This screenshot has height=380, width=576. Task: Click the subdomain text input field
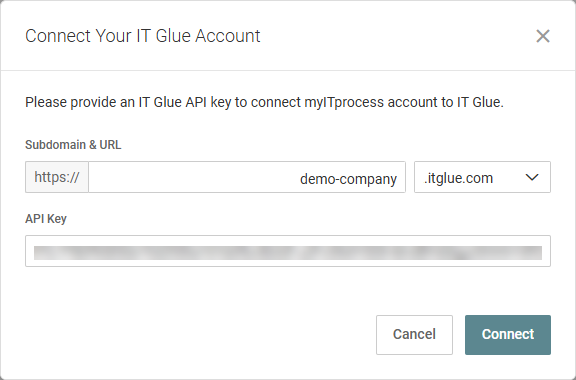click(247, 177)
